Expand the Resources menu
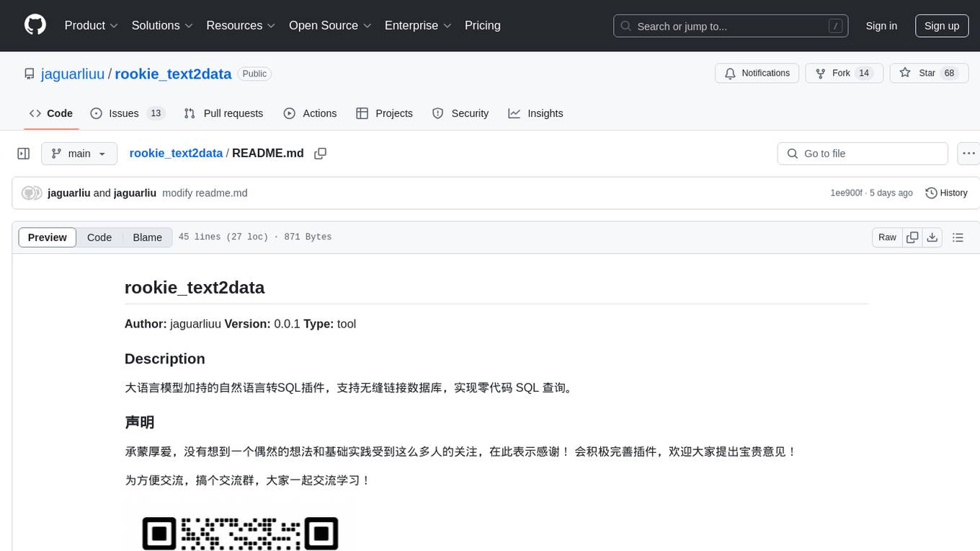Image resolution: width=980 pixels, height=551 pixels. point(241,25)
